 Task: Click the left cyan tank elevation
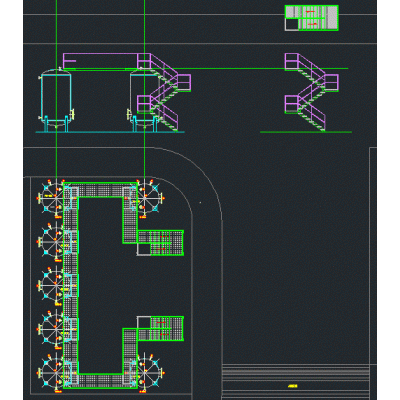pyautogui.click(x=56, y=100)
